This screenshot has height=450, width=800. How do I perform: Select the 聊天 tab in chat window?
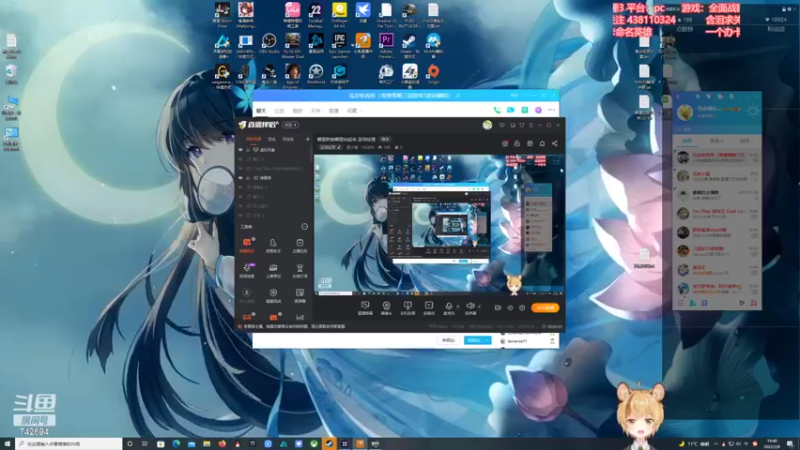click(x=261, y=111)
